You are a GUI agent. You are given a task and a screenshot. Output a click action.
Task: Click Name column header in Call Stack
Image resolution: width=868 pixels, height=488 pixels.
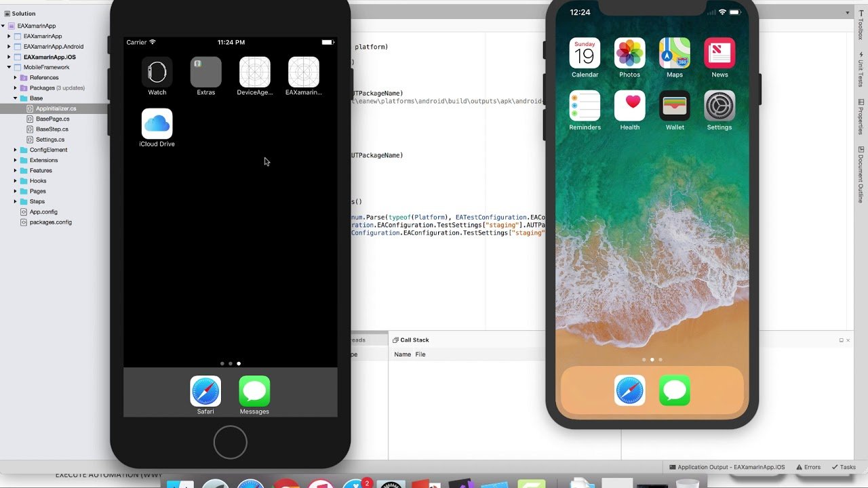(403, 354)
